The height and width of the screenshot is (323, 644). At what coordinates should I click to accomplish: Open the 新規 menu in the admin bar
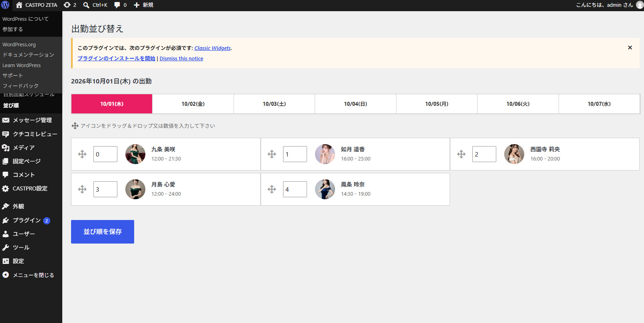pos(143,5)
